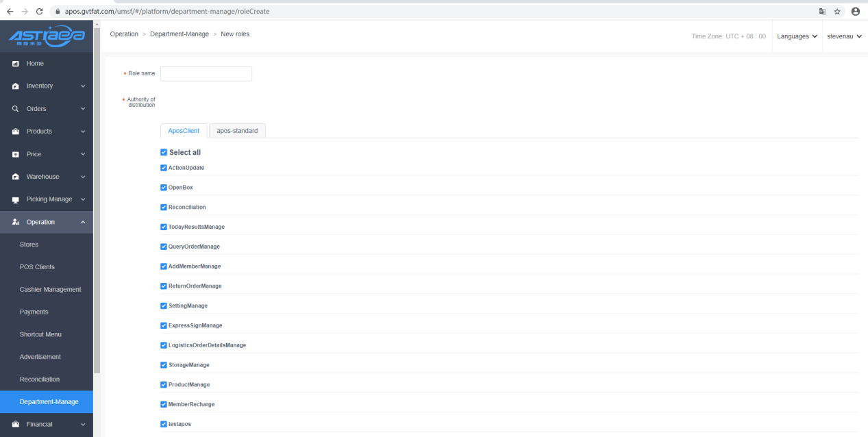
Task: Click the Orders magnifier icon
Action: coord(16,109)
